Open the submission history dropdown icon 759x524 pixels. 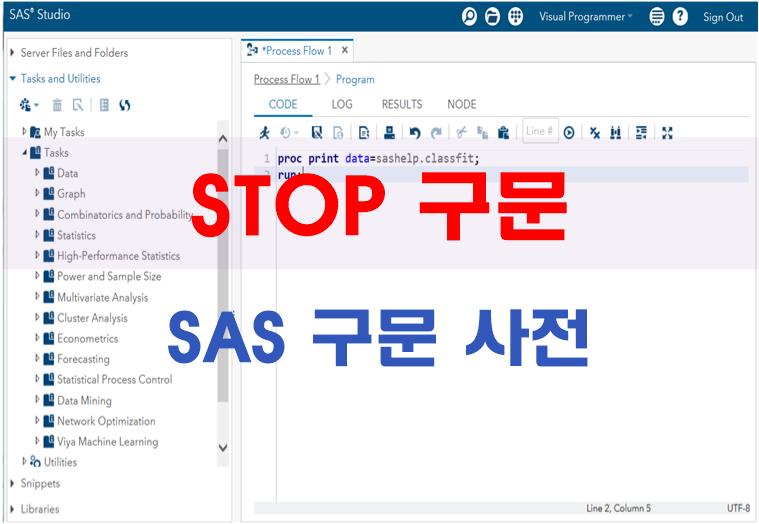289,132
